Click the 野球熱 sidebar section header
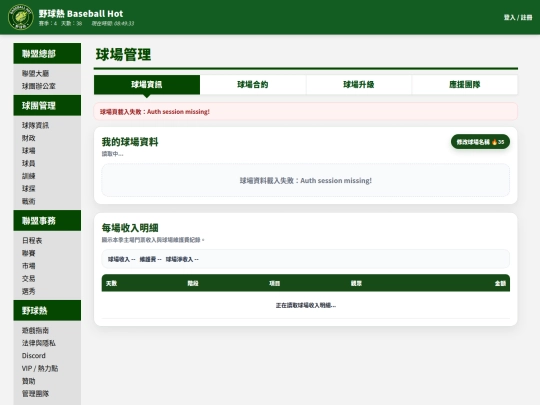Image resolution: width=540 pixels, height=405 pixels. click(47, 310)
